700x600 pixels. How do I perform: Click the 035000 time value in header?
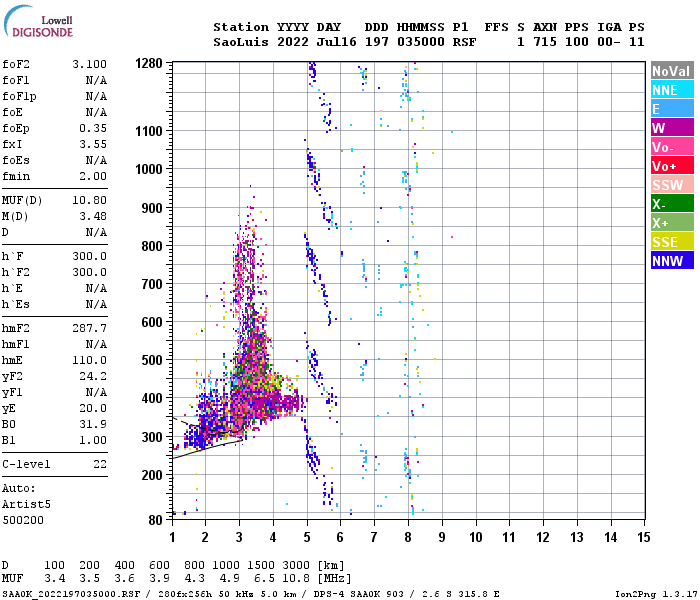coord(421,42)
